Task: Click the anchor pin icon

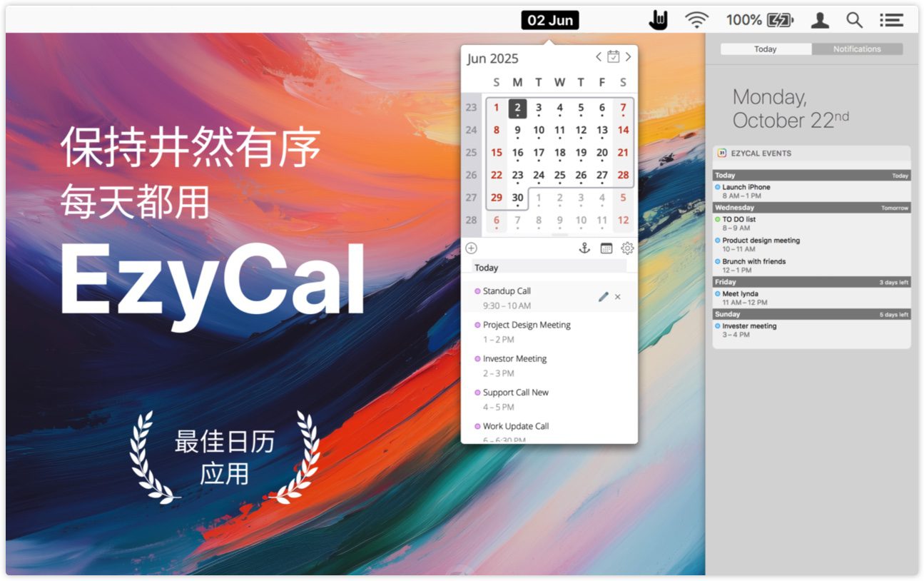Action: [x=584, y=248]
